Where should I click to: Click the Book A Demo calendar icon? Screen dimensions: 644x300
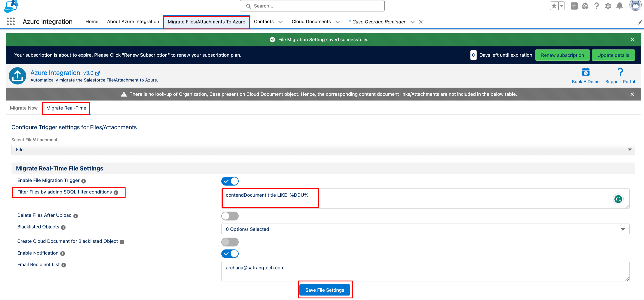click(586, 72)
